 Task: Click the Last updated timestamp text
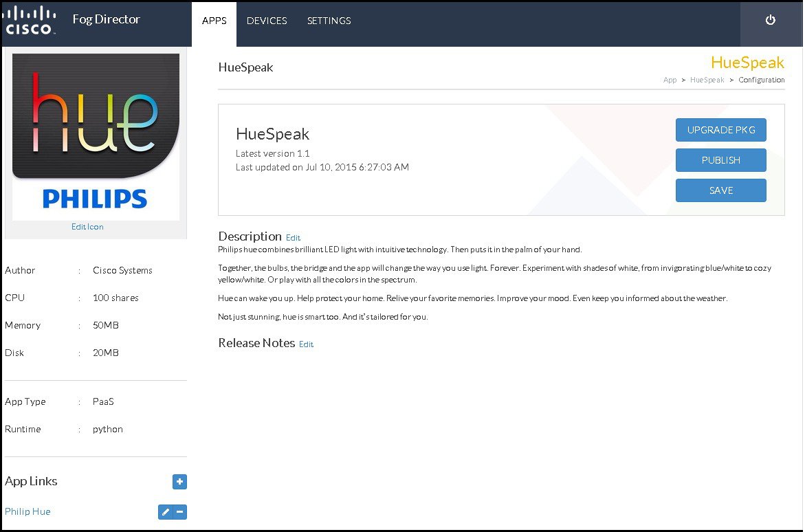click(x=323, y=168)
